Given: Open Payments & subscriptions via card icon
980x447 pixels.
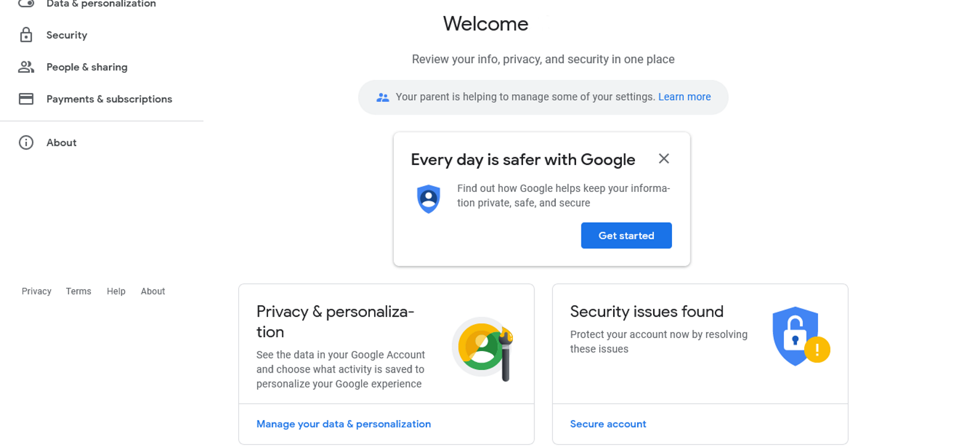Looking at the screenshot, I should pos(26,98).
